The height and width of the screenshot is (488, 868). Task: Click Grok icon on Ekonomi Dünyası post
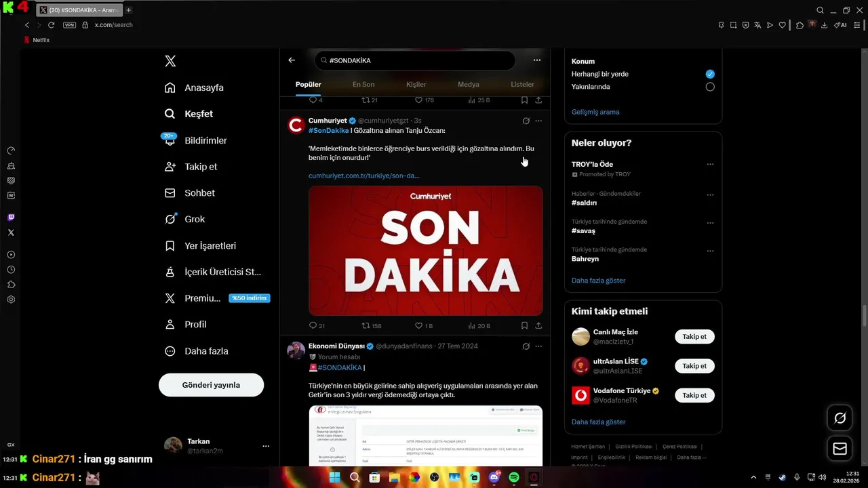point(526,346)
